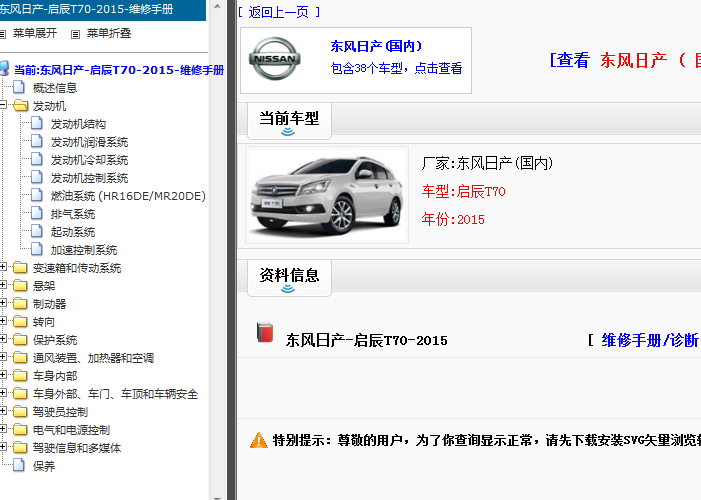
Task: Click the 年份:2015 red text
Action: pyautogui.click(x=453, y=220)
